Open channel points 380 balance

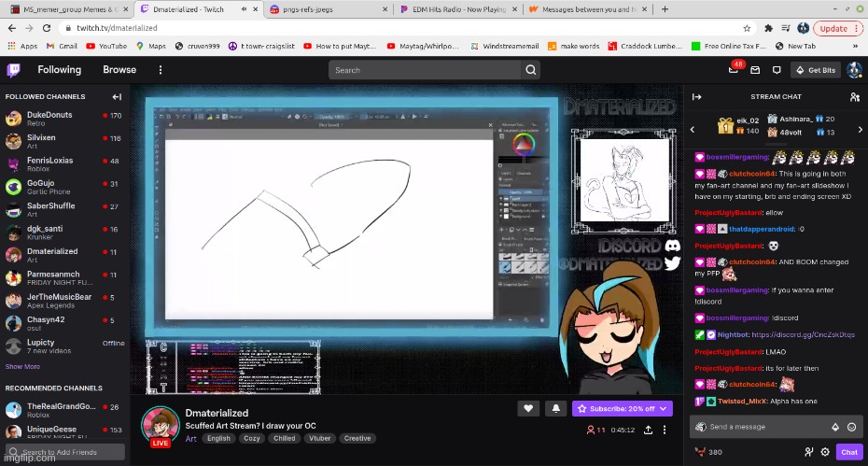[708, 452]
